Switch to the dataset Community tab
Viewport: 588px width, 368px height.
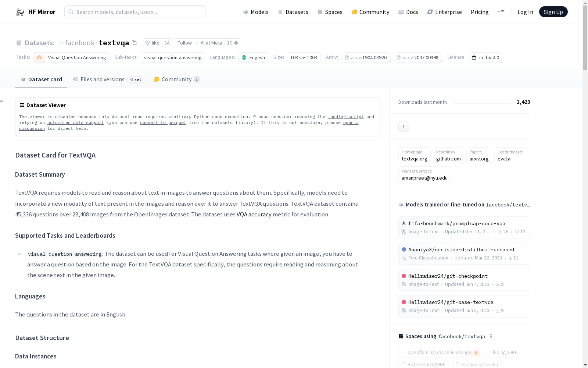pyautogui.click(x=176, y=79)
